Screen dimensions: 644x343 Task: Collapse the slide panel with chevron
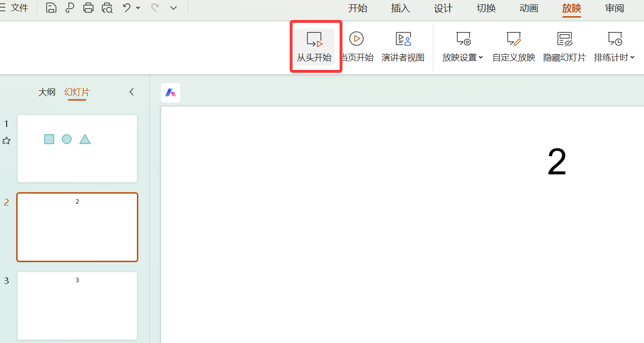point(132,92)
